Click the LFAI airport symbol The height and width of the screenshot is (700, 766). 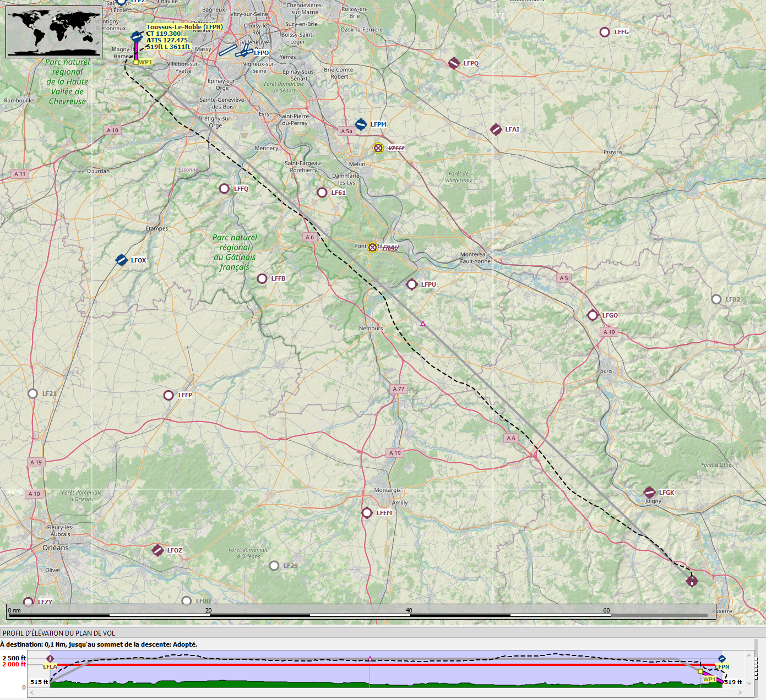496,129
